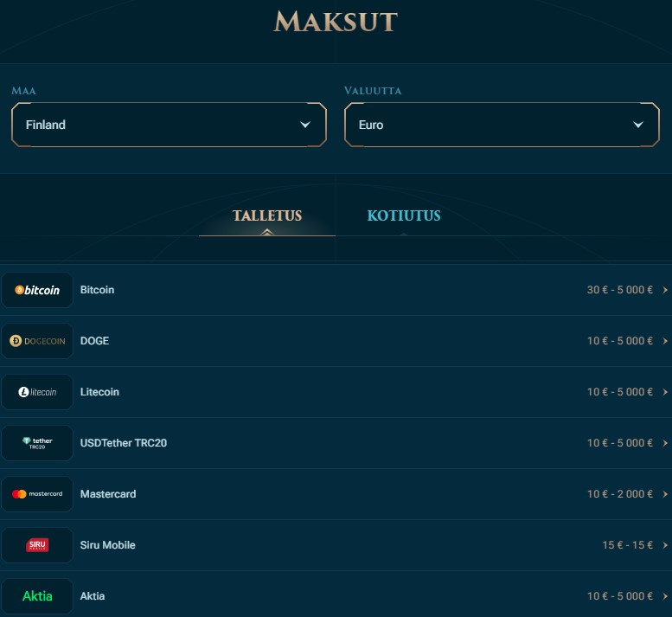Click the Dogecoin logo icon
The image size is (672, 617).
[37, 341]
